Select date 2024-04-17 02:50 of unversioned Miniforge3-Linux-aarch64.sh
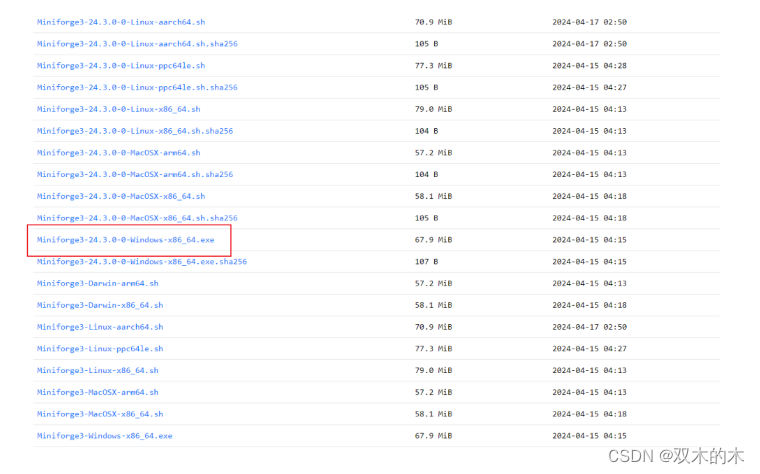 point(589,327)
